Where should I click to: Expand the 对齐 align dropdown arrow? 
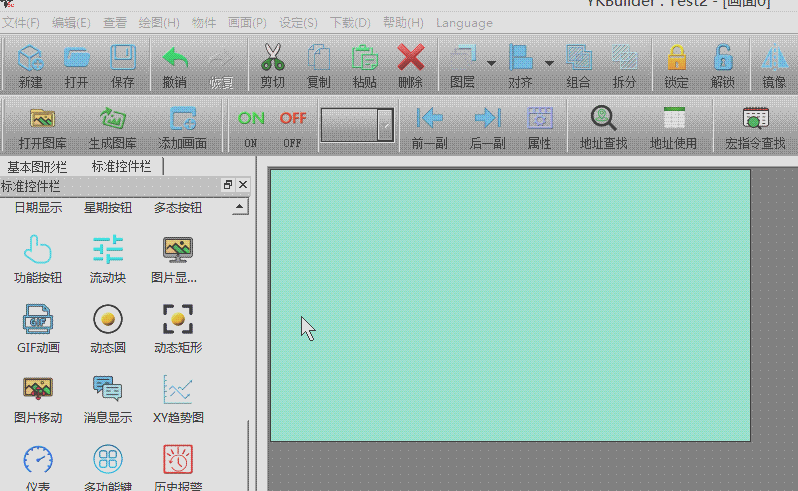click(550, 64)
